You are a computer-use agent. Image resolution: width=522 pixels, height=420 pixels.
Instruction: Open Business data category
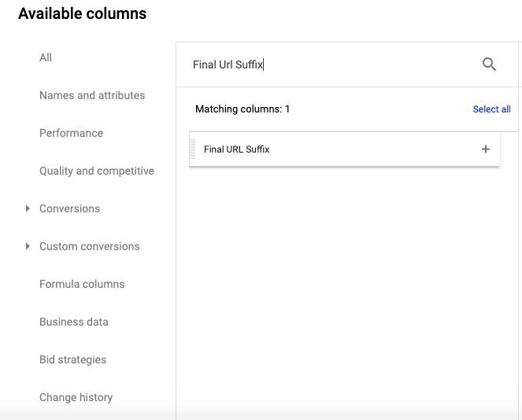pyautogui.click(x=74, y=322)
